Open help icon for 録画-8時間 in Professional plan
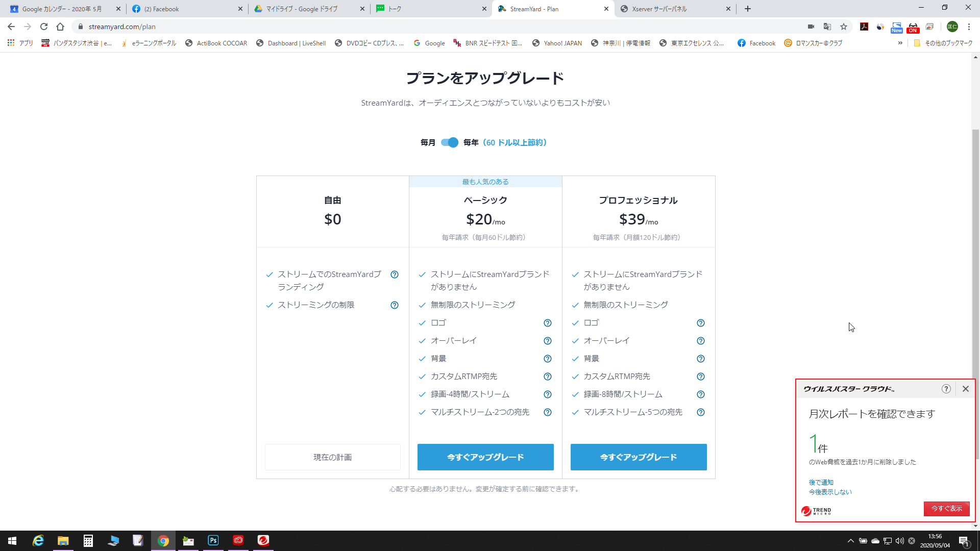This screenshot has height=551, width=980. [x=701, y=394]
